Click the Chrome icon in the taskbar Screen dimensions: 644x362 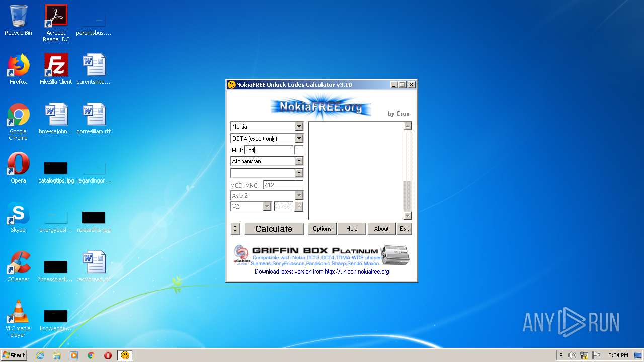[x=91, y=355]
